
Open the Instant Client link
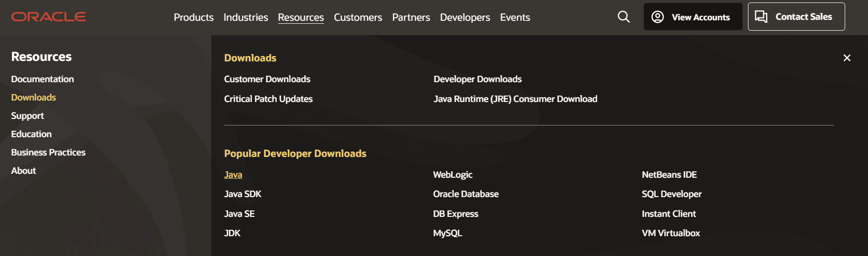(669, 214)
